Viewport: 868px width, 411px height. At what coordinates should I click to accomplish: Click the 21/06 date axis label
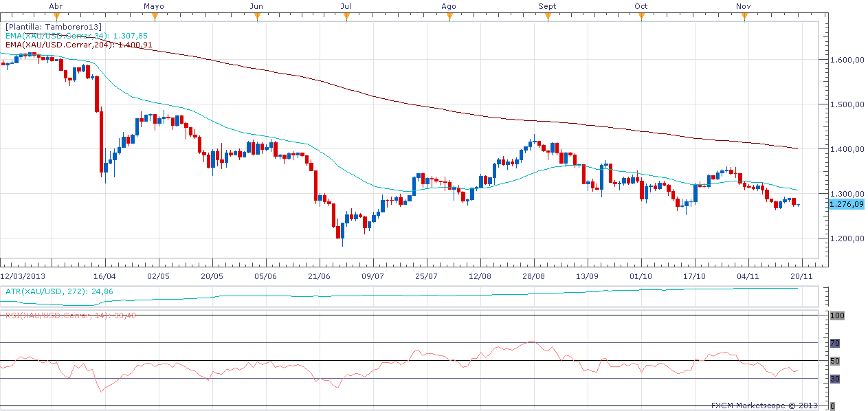(319, 276)
